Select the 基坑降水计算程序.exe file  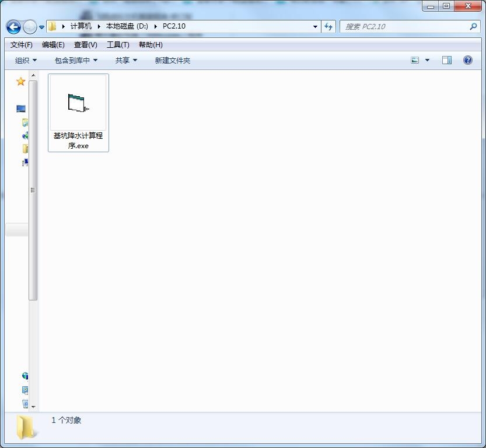(x=78, y=112)
